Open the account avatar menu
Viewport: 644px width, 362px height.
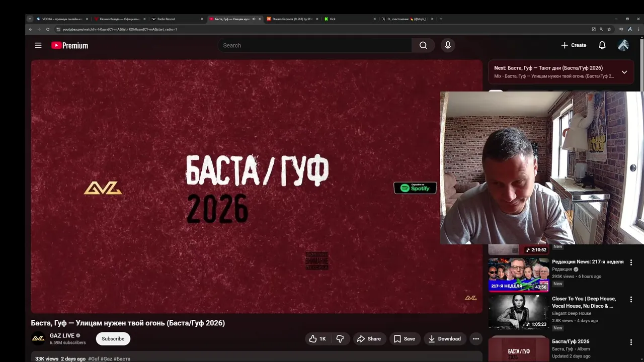[623, 45]
